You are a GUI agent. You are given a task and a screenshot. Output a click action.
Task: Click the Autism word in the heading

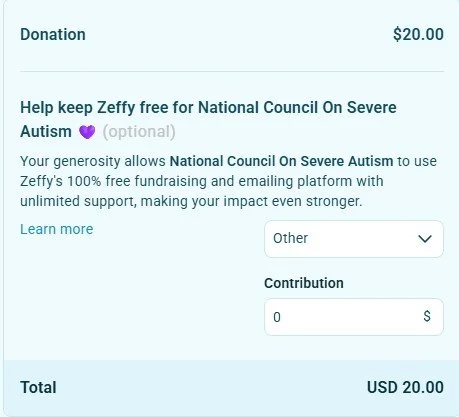[46, 131]
